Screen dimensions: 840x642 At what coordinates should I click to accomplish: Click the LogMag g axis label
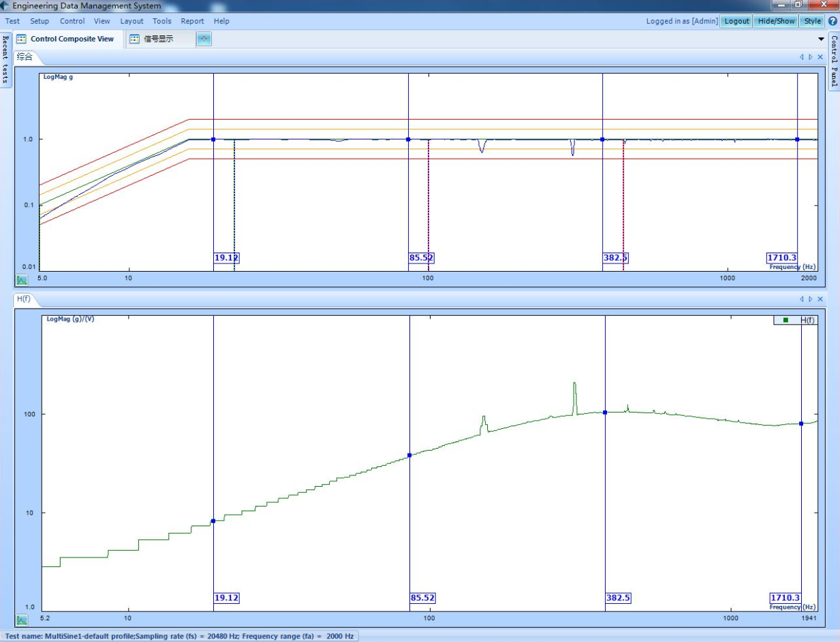[x=58, y=77]
